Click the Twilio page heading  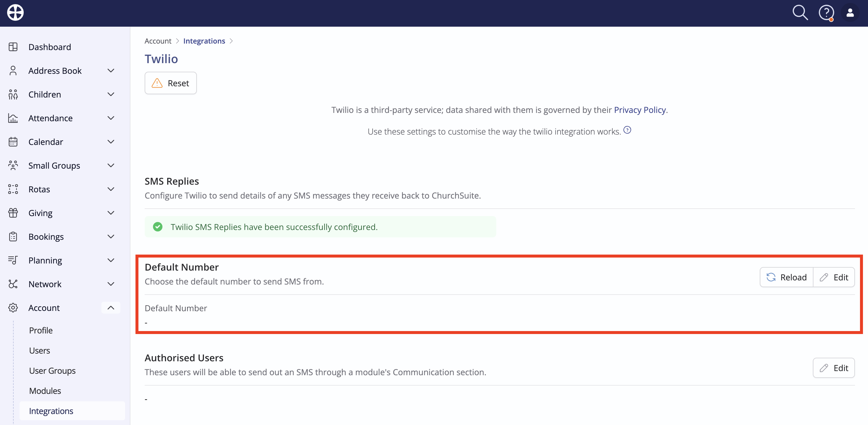(x=161, y=59)
